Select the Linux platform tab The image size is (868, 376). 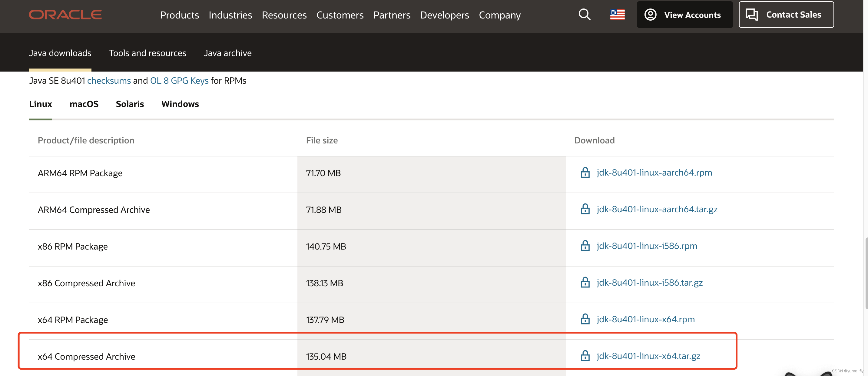pyautogui.click(x=41, y=104)
